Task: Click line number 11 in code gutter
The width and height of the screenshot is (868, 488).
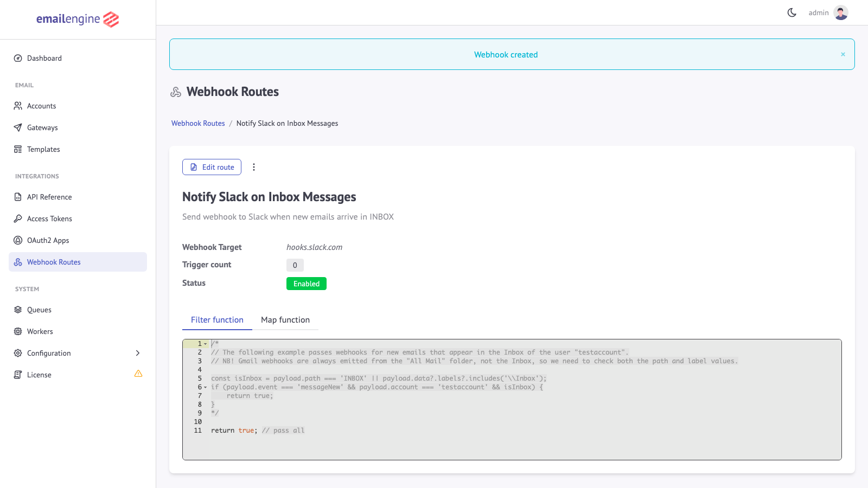Action: pos(197,431)
